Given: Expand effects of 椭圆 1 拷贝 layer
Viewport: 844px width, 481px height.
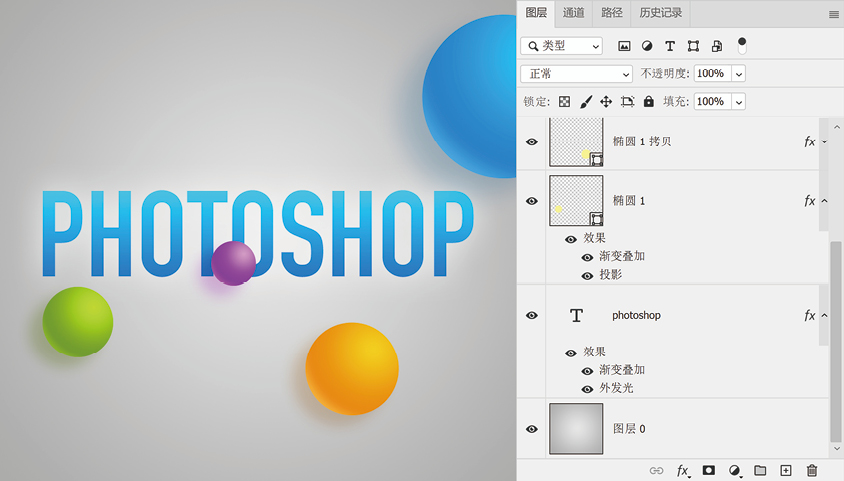Looking at the screenshot, I should 824,142.
